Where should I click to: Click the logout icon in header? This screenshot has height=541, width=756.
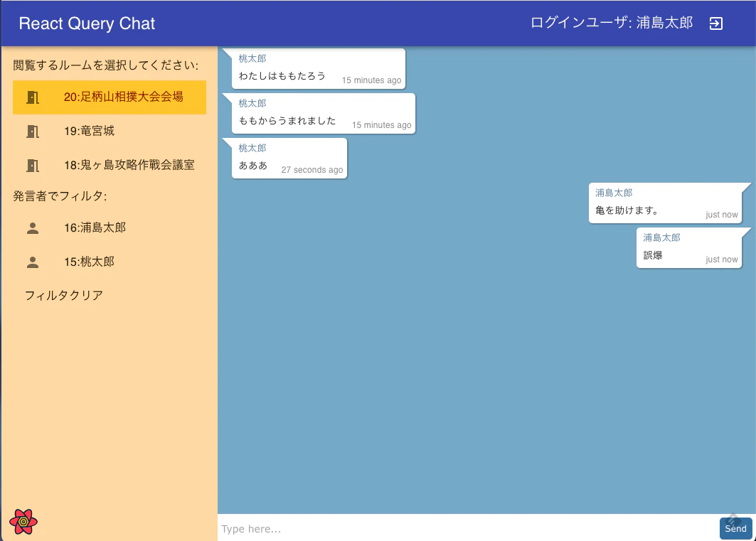(716, 23)
